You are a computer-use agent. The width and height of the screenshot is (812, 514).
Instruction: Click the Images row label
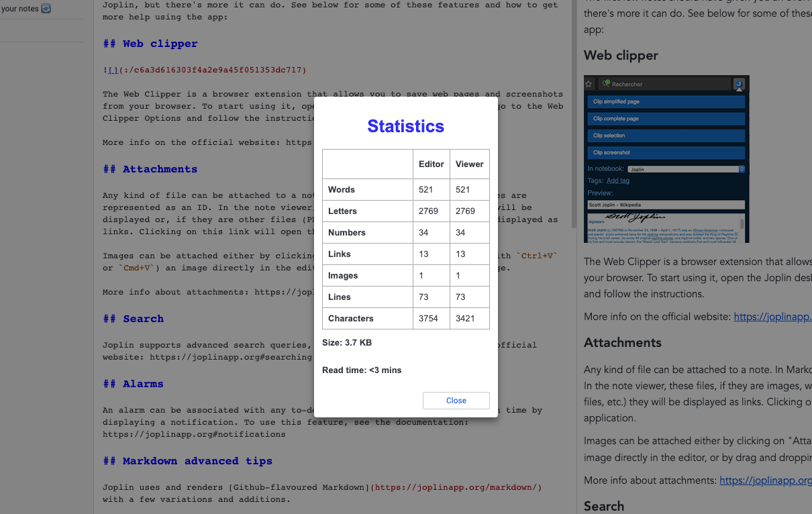point(343,276)
